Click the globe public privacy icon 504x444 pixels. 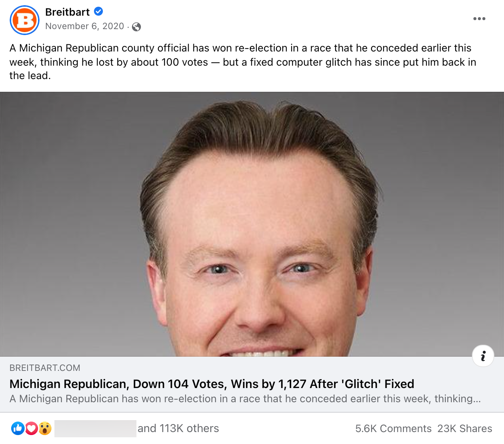136,26
